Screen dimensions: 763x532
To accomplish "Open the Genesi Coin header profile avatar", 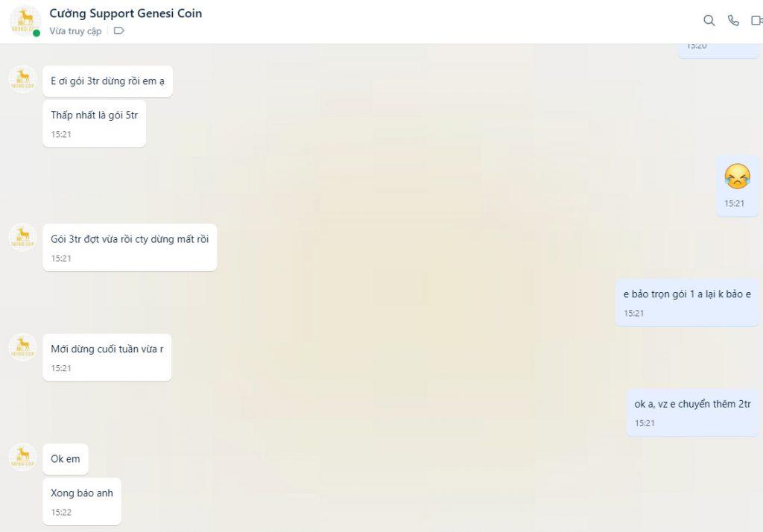I will [25, 21].
